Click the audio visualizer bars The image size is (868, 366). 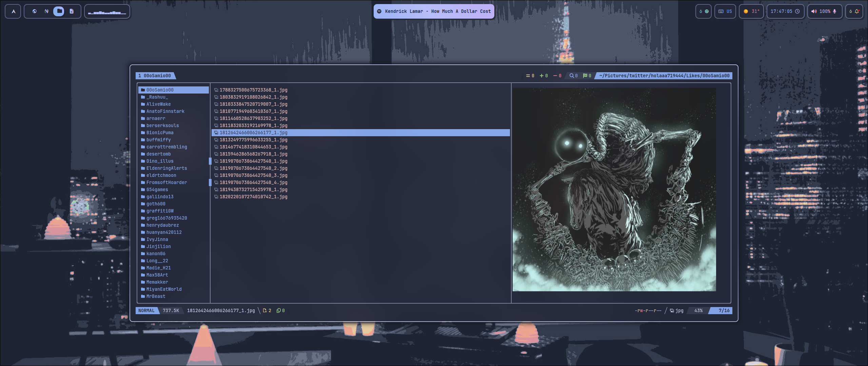click(107, 11)
